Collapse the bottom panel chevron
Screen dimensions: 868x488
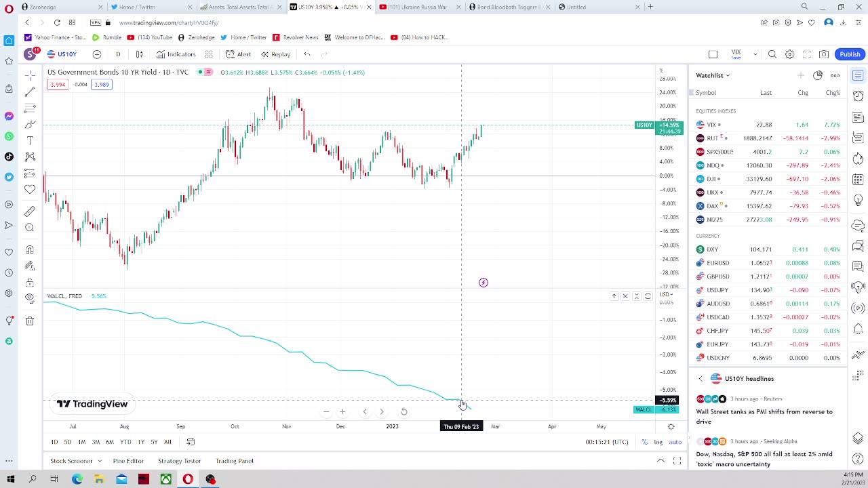(x=660, y=461)
